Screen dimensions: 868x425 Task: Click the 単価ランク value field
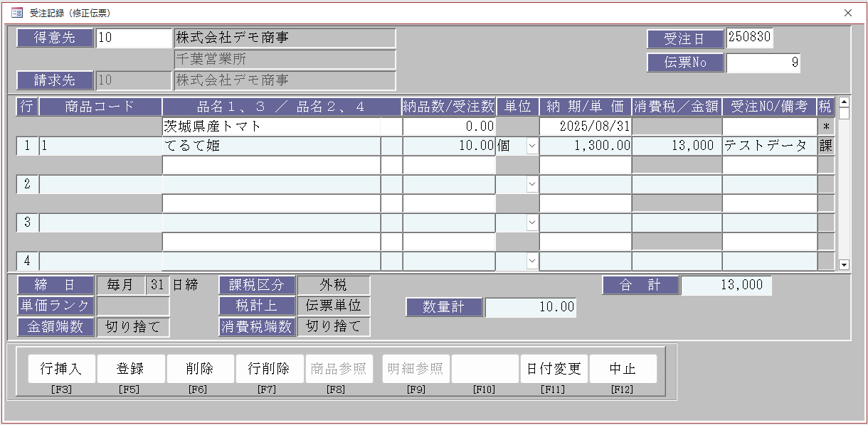[x=133, y=306]
